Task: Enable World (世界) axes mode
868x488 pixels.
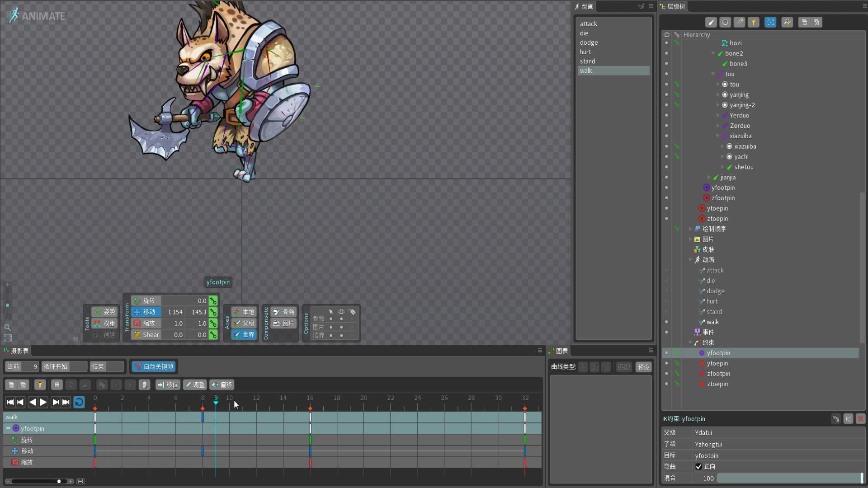Action: pos(244,335)
